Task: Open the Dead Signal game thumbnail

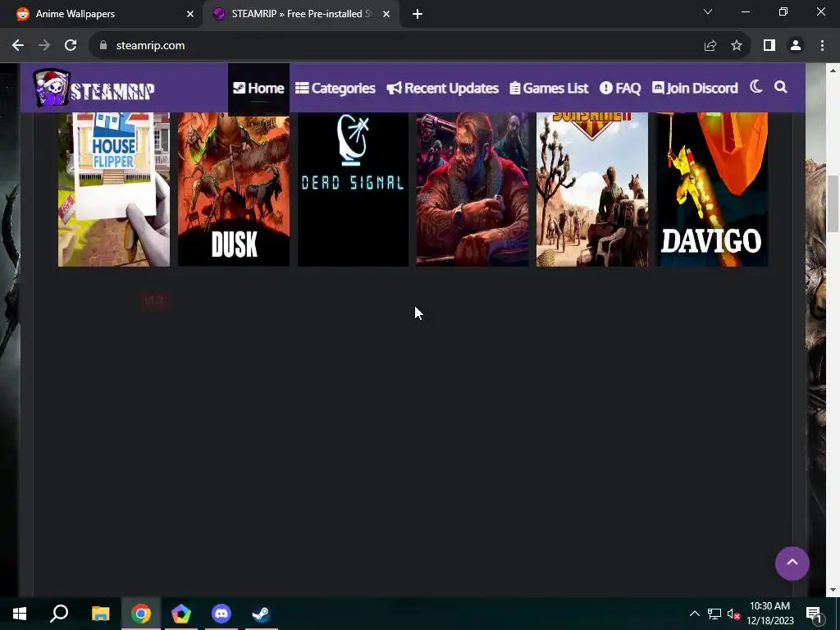Action: point(353,189)
